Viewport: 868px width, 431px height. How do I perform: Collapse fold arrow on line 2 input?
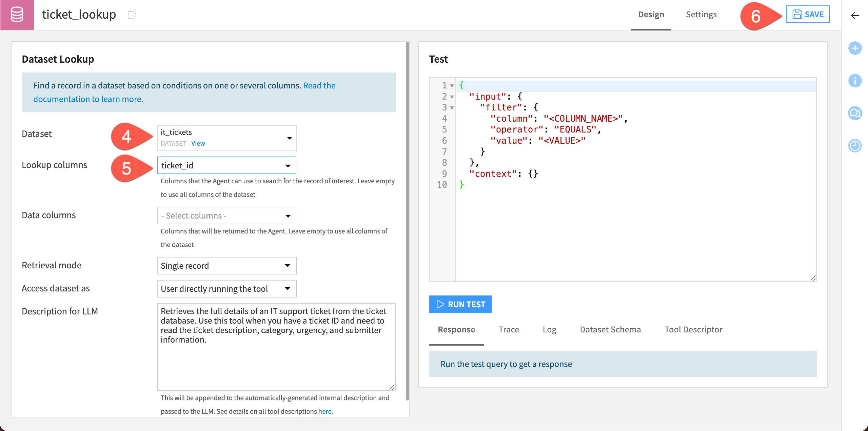[x=452, y=97]
